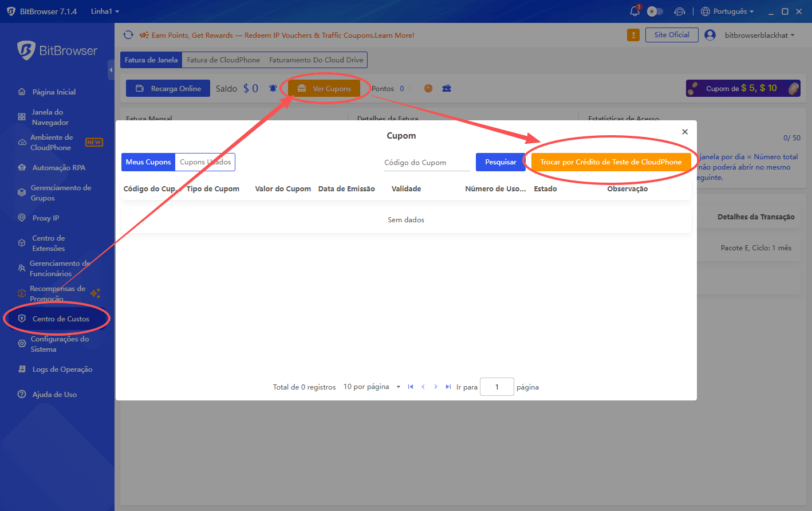Open Centro de Extensões in the sidebar
The image size is (812, 511).
click(48, 243)
